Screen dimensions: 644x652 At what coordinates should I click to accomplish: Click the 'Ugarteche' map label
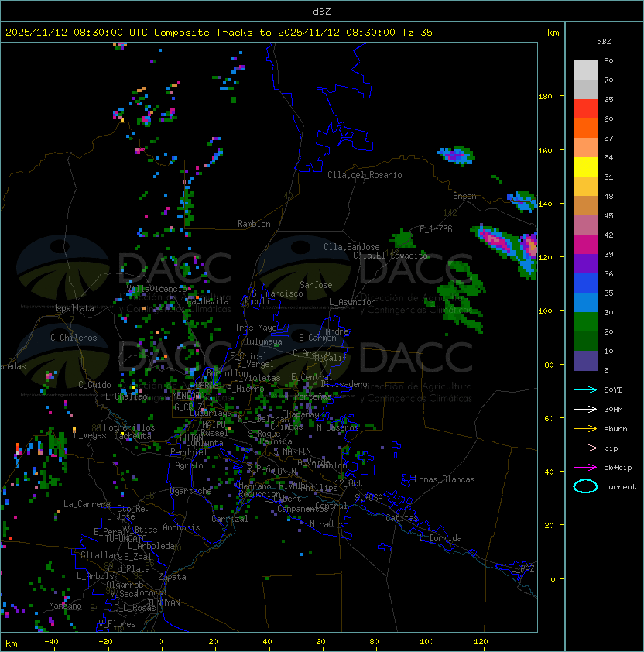191,491
